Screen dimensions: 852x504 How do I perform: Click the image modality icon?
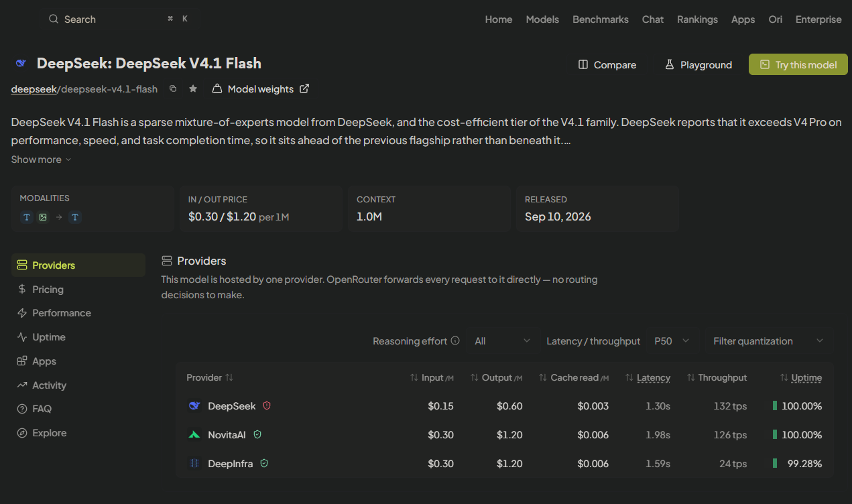[43, 217]
